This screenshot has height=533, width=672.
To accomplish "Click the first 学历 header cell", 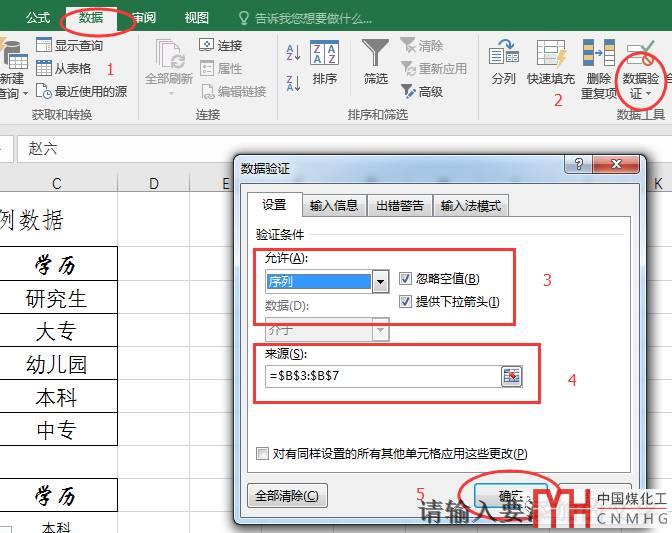I will pos(57,264).
